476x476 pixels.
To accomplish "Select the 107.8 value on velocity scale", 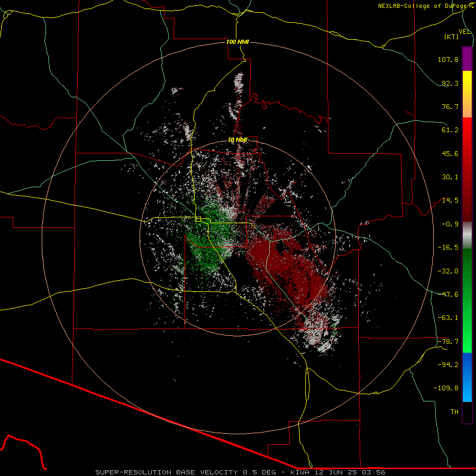I will 448,59.
